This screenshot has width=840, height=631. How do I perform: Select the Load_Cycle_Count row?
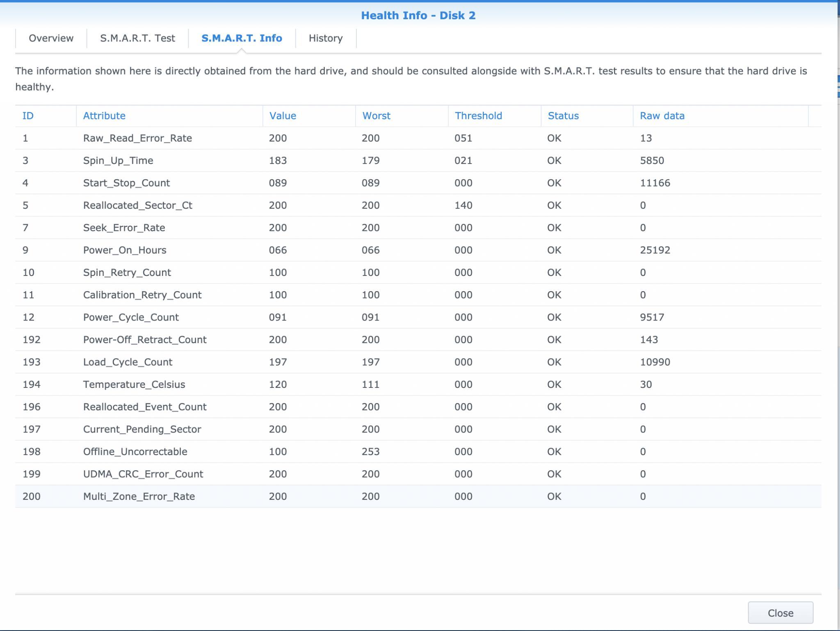tap(418, 362)
